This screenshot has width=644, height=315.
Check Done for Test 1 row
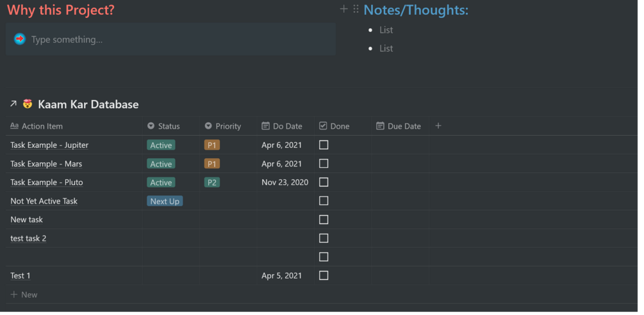pyautogui.click(x=324, y=275)
